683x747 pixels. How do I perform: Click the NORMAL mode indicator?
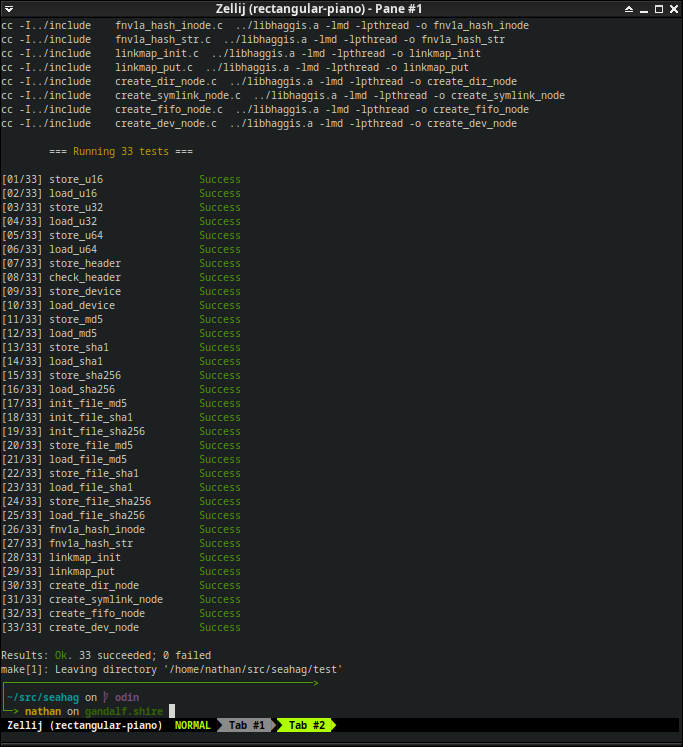(x=193, y=724)
